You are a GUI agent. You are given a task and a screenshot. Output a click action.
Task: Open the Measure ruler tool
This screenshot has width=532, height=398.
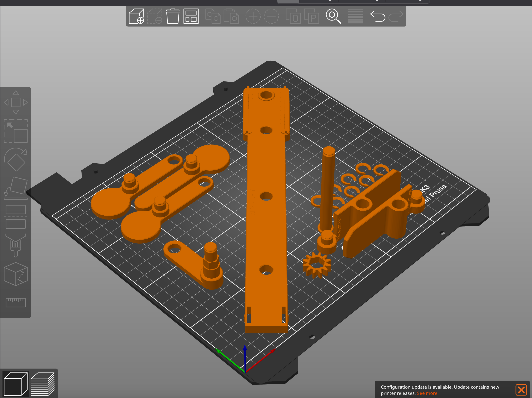click(x=16, y=302)
